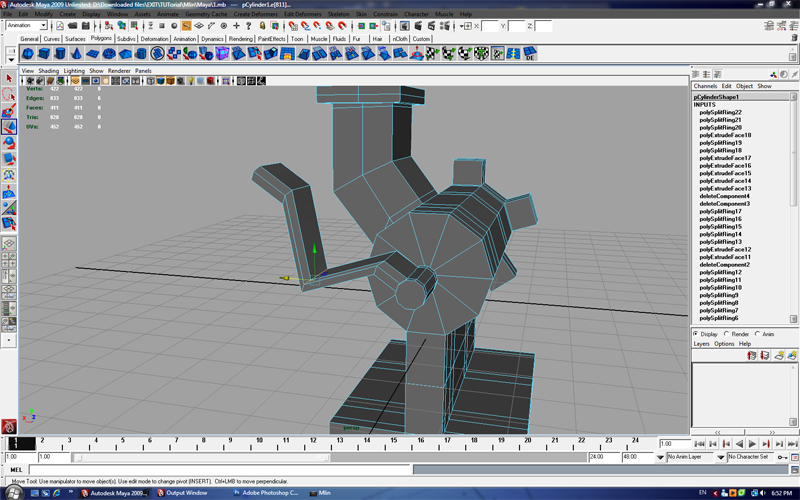Click the polygon cube shelf icon
The height and width of the screenshot is (500, 800).
click(45, 53)
